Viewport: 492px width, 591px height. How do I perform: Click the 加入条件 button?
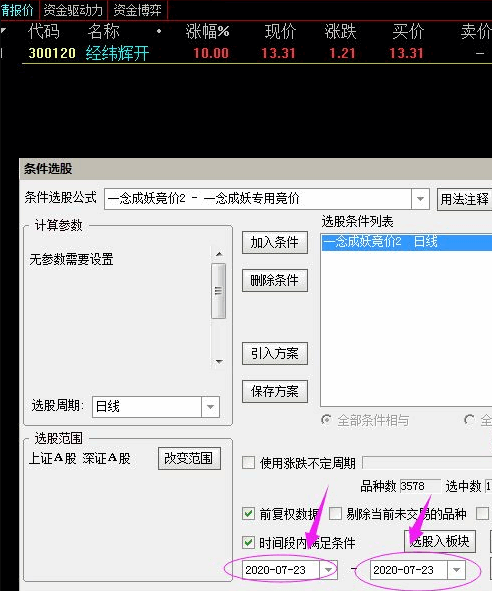275,242
